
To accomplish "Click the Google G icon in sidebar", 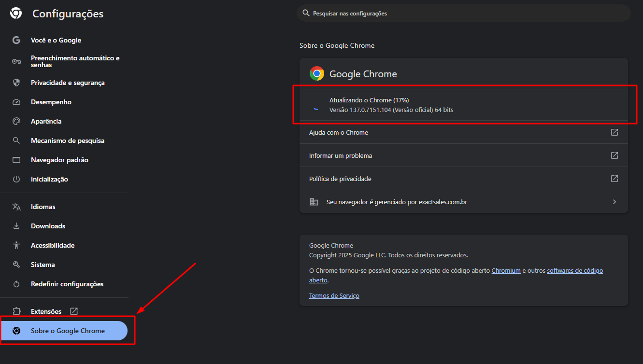I will [x=16, y=41].
